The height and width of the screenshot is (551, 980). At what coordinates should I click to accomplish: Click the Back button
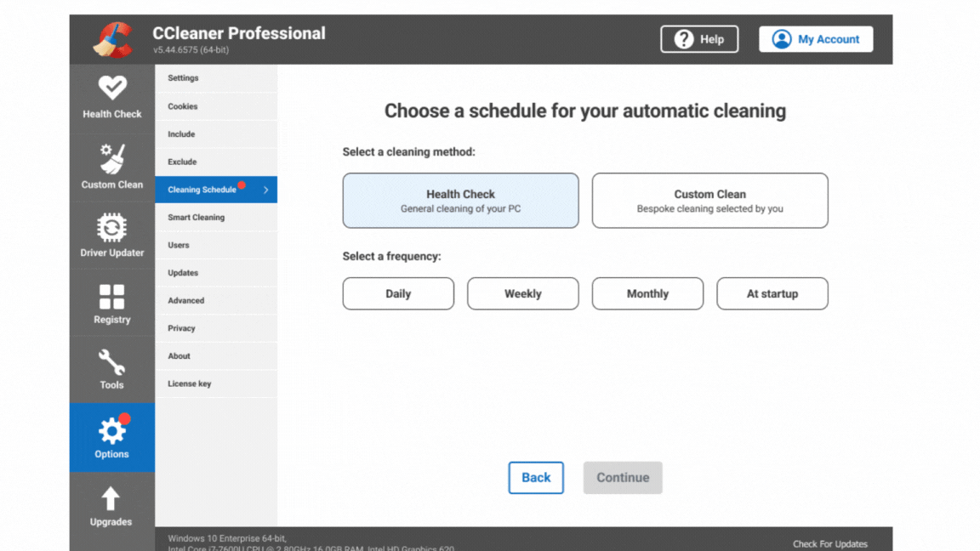(x=536, y=478)
